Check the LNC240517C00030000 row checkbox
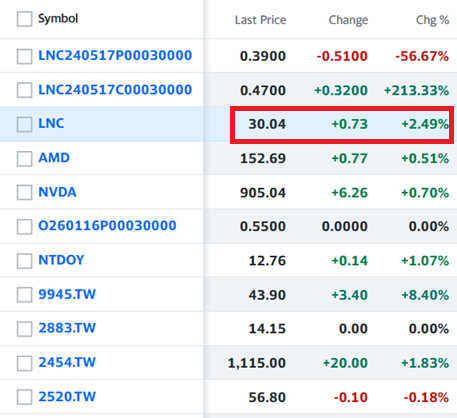This screenshot has height=418, width=457. [24, 90]
